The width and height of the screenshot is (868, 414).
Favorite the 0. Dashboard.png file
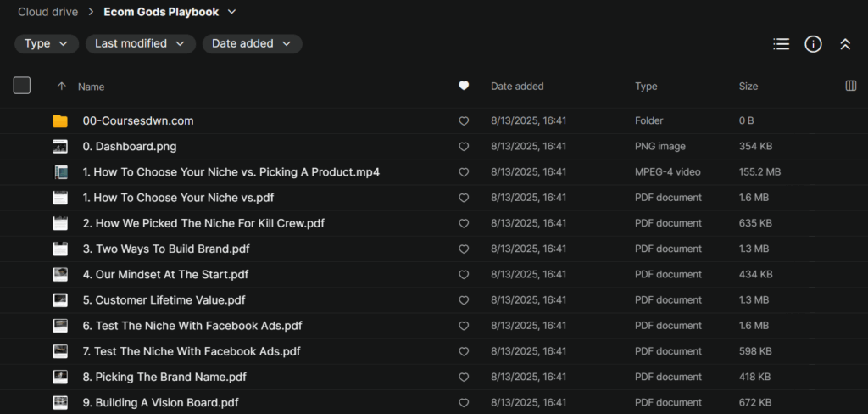point(464,147)
